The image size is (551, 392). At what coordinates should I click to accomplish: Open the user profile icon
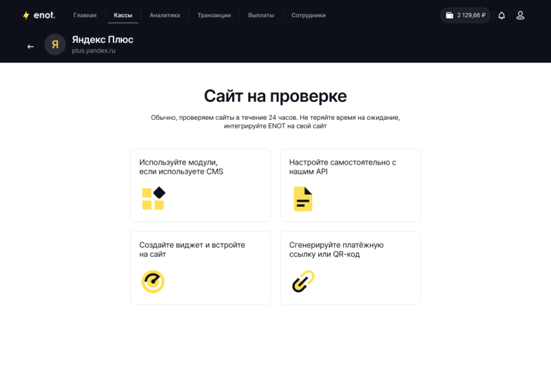tap(520, 15)
